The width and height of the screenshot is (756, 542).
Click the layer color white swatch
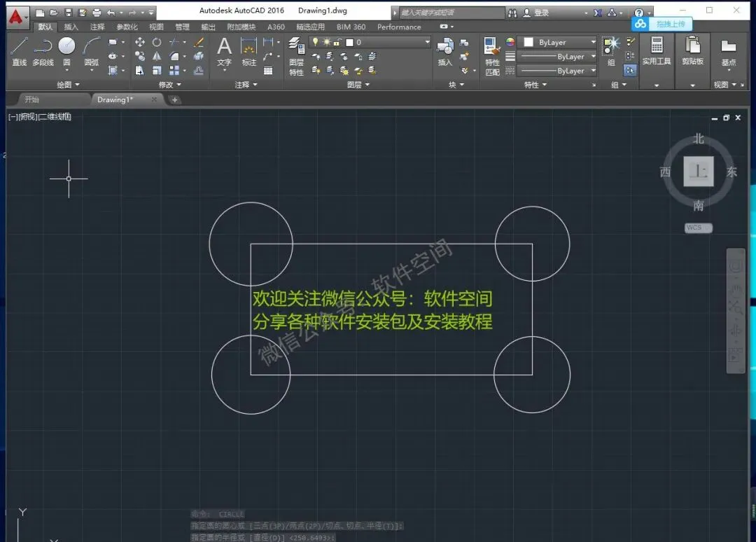click(349, 43)
